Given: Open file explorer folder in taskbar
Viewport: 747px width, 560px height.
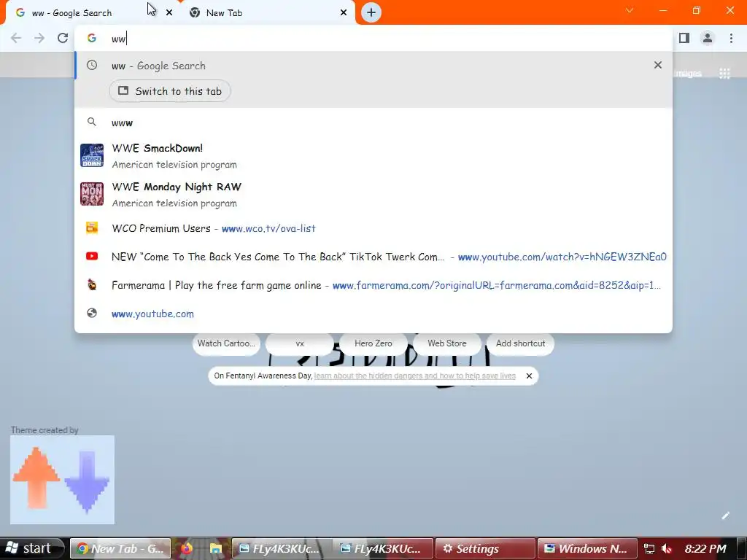Looking at the screenshot, I should tap(216, 548).
